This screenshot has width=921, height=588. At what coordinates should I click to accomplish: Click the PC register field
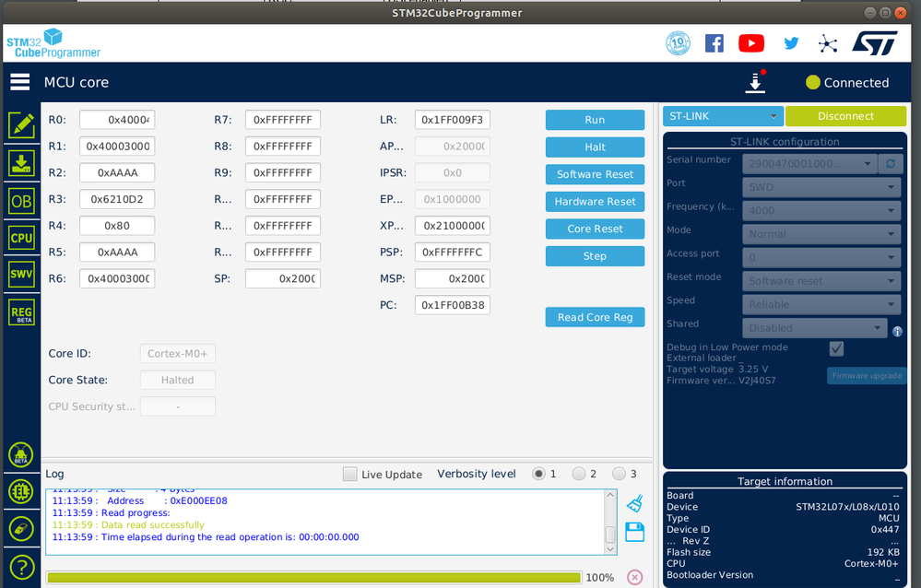453,305
